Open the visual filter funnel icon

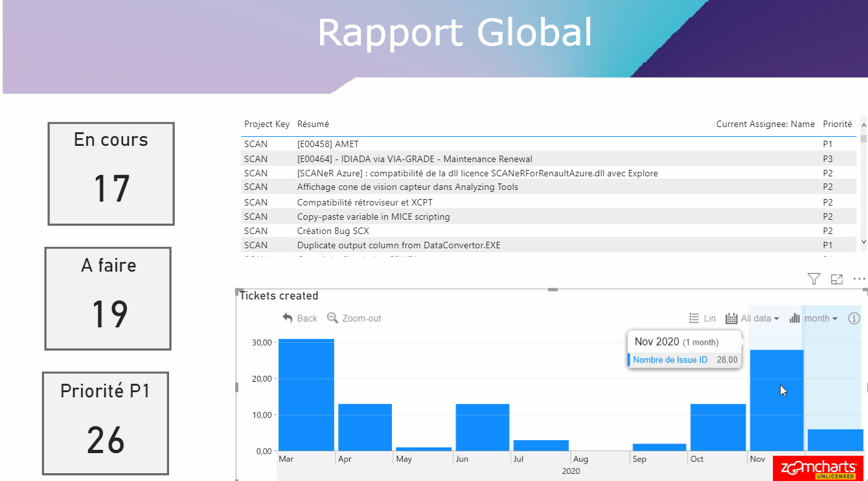click(x=814, y=279)
